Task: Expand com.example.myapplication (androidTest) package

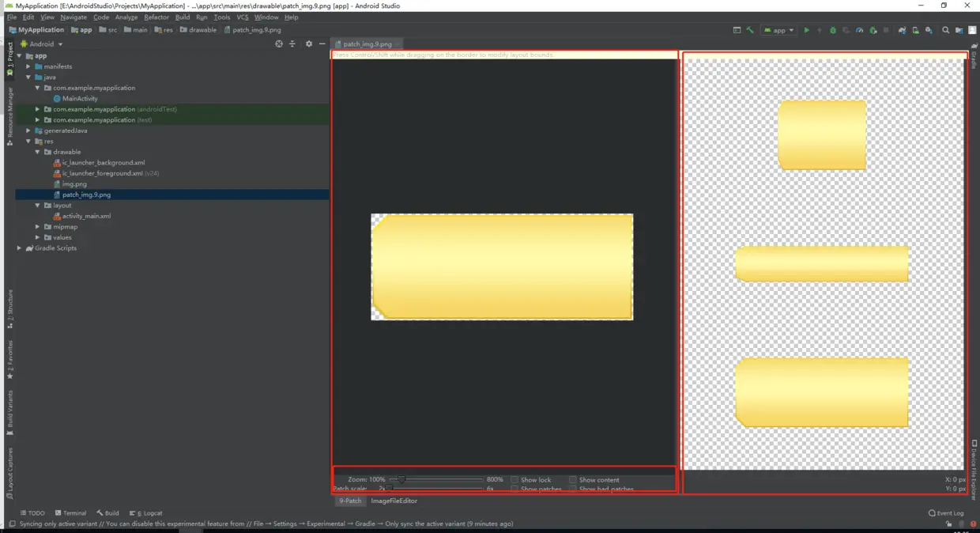Action: 37,109
